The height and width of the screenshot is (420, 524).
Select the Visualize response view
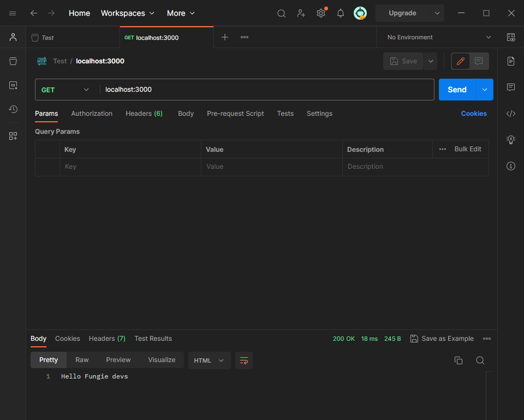162,360
